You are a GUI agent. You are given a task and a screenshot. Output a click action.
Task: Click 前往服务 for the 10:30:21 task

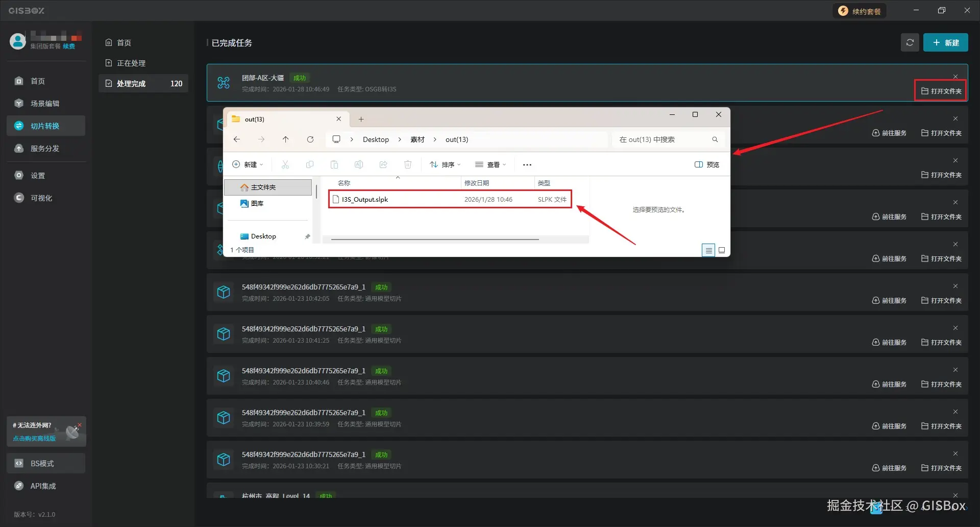889,468
